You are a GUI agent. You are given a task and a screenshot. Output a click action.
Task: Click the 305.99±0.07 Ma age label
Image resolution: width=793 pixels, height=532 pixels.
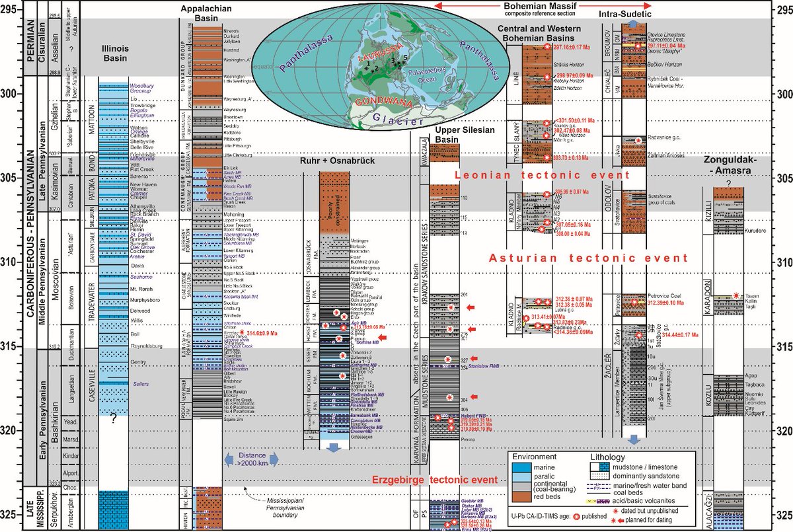click(571, 192)
